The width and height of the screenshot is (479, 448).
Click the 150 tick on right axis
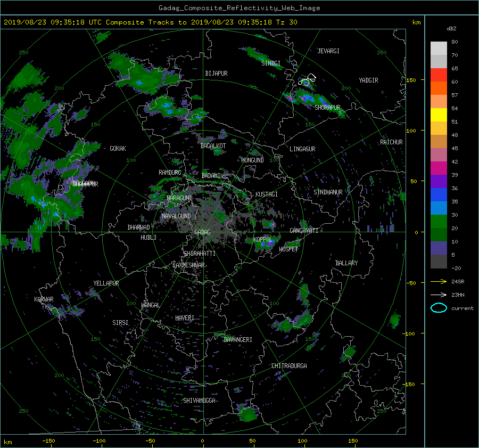pos(411,80)
